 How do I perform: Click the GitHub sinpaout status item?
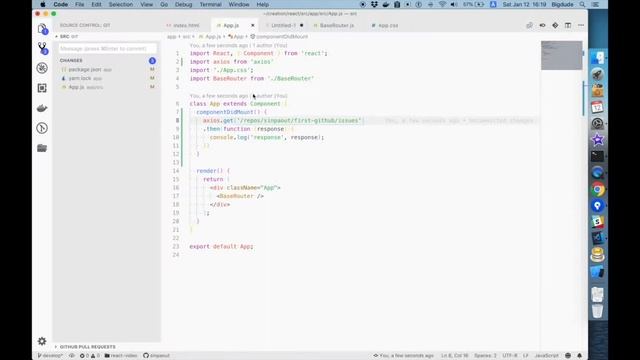click(x=156, y=356)
